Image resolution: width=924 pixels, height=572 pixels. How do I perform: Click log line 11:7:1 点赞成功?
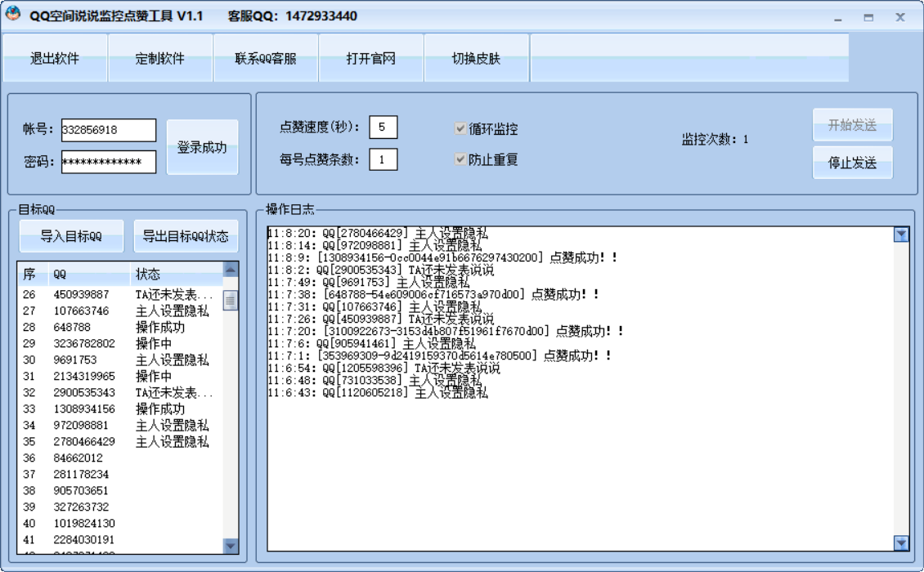click(440, 355)
